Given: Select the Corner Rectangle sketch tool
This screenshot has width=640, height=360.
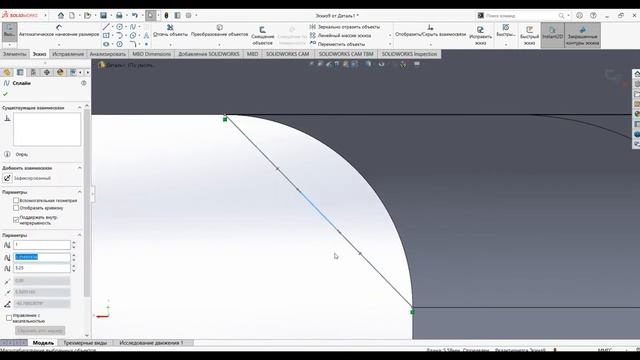Looking at the screenshot, I should tap(106, 36).
